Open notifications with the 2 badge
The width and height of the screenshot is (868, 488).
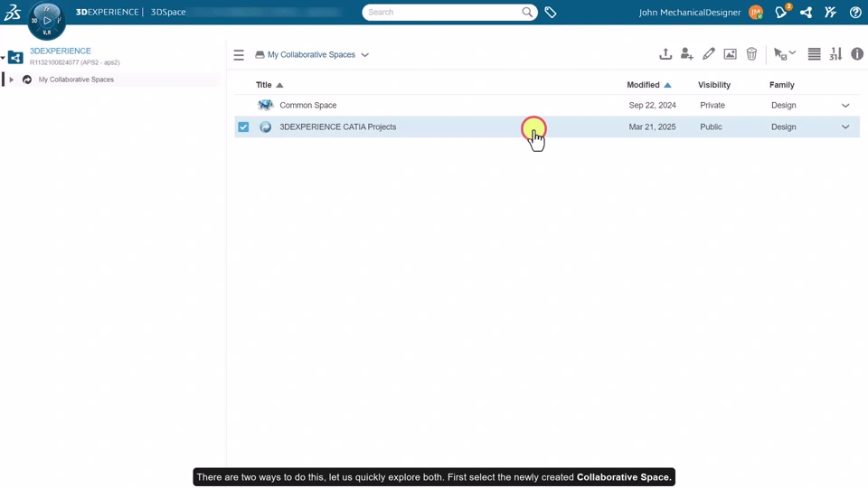click(781, 12)
